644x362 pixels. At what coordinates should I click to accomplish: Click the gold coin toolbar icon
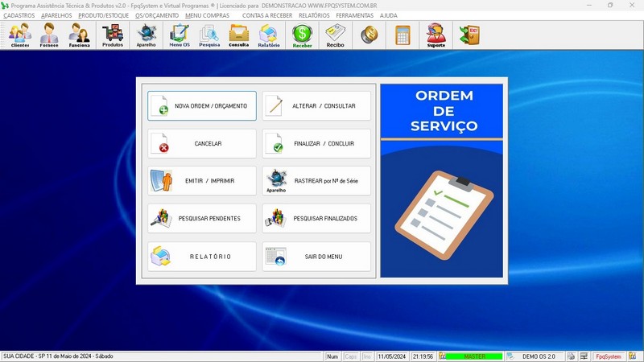tap(369, 35)
